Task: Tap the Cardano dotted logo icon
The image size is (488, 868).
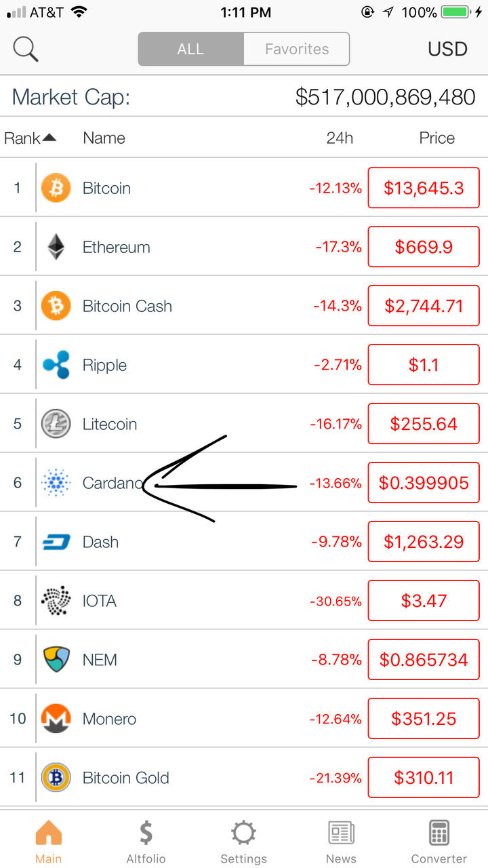Action: click(56, 483)
